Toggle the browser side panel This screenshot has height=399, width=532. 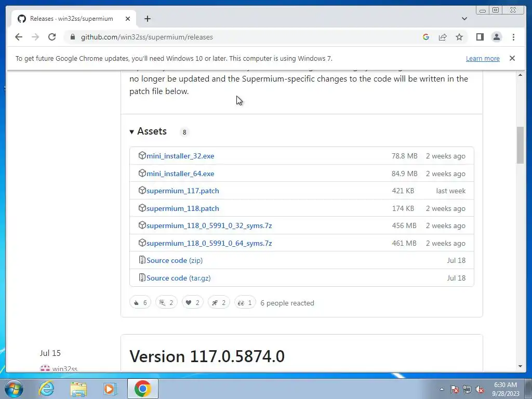pyautogui.click(x=480, y=37)
